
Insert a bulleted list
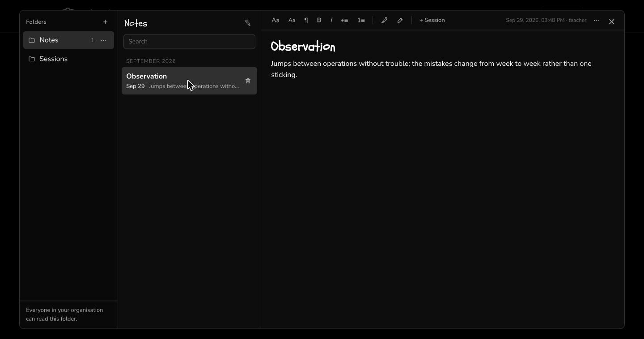(344, 20)
